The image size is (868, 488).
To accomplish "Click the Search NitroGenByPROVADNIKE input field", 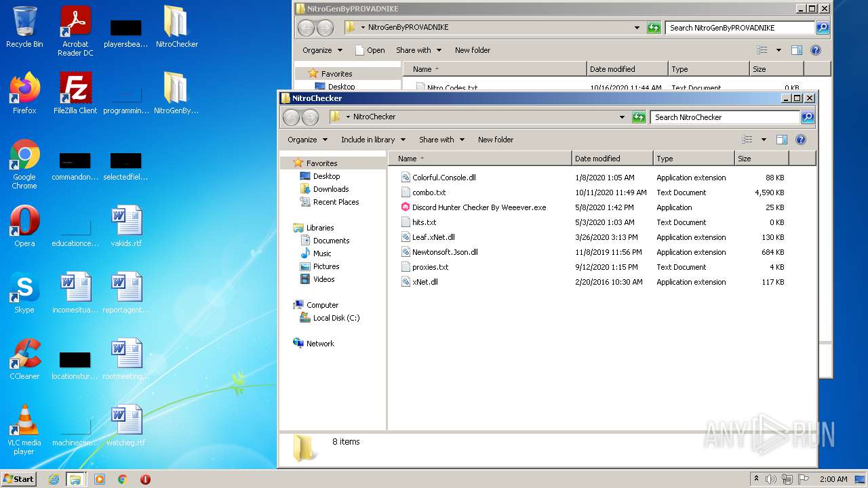I will 740,28.
